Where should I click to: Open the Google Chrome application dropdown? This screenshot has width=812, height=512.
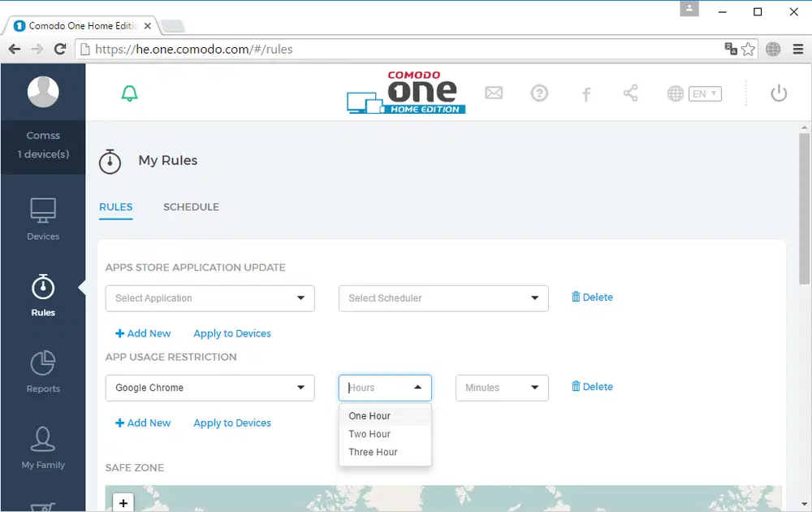click(x=209, y=388)
